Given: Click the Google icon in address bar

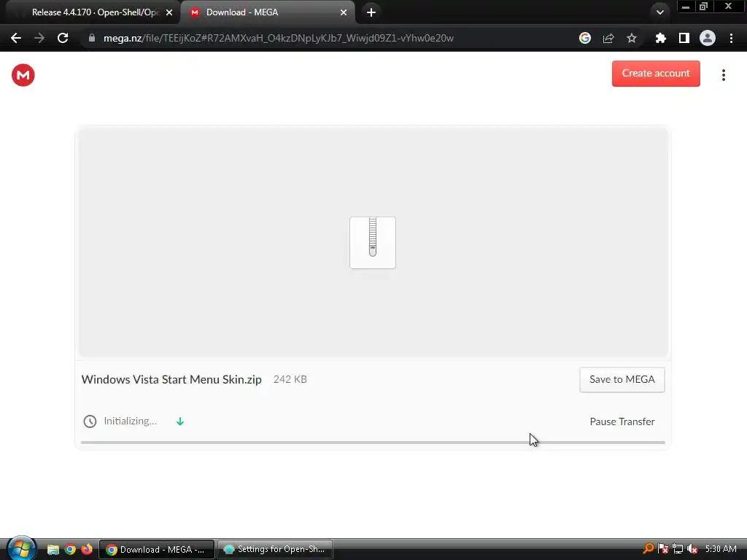Looking at the screenshot, I should click(585, 38).
